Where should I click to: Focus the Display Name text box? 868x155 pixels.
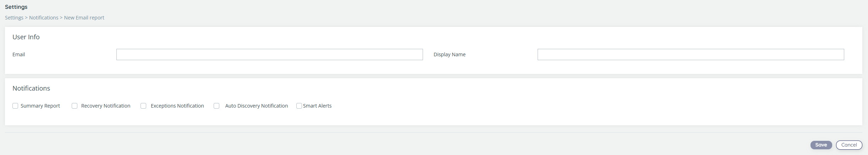coord(691,54)
